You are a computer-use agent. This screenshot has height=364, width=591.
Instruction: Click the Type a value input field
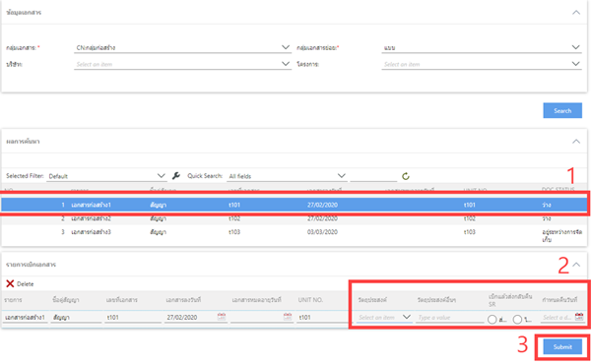click(x=450, y=318)
